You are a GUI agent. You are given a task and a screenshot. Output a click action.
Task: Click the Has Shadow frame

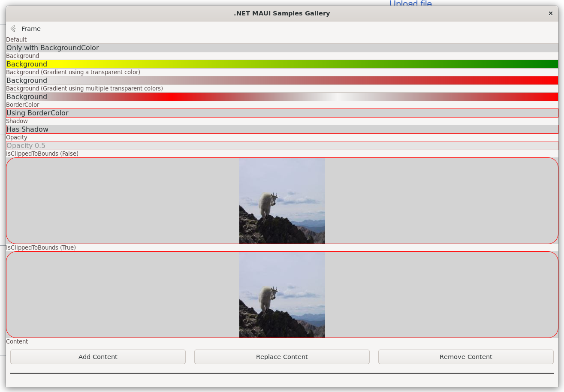coord(282,130)
